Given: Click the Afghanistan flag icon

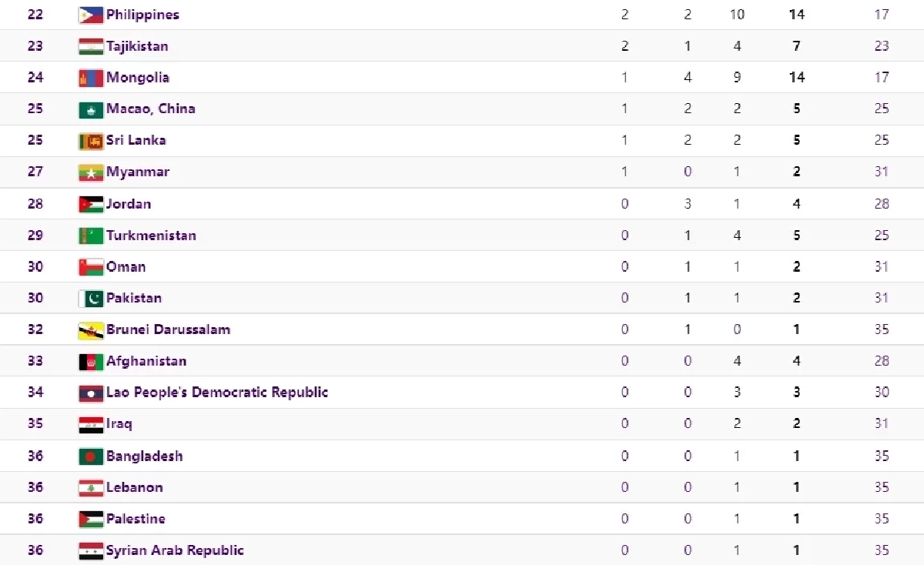Looking at the screenshot, I should 91,362.
